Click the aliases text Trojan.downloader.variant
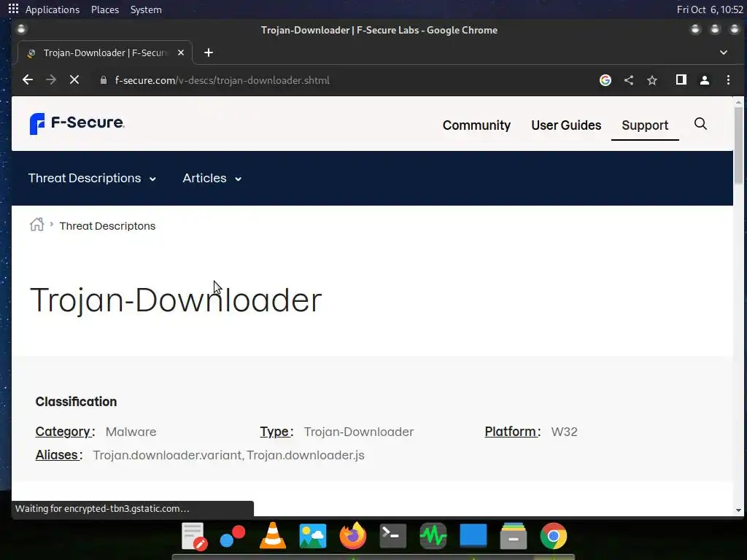Screen dimensions: 747x560 167,455
